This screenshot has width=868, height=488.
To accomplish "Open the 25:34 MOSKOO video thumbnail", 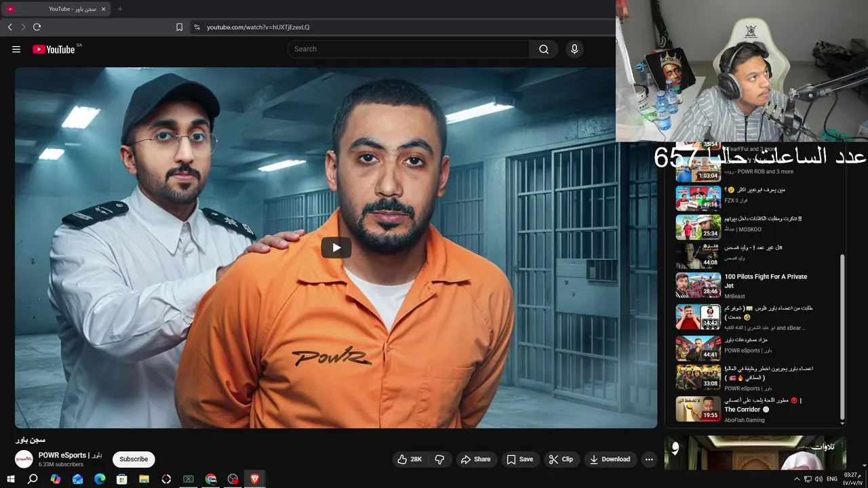I will pos(698,227).
